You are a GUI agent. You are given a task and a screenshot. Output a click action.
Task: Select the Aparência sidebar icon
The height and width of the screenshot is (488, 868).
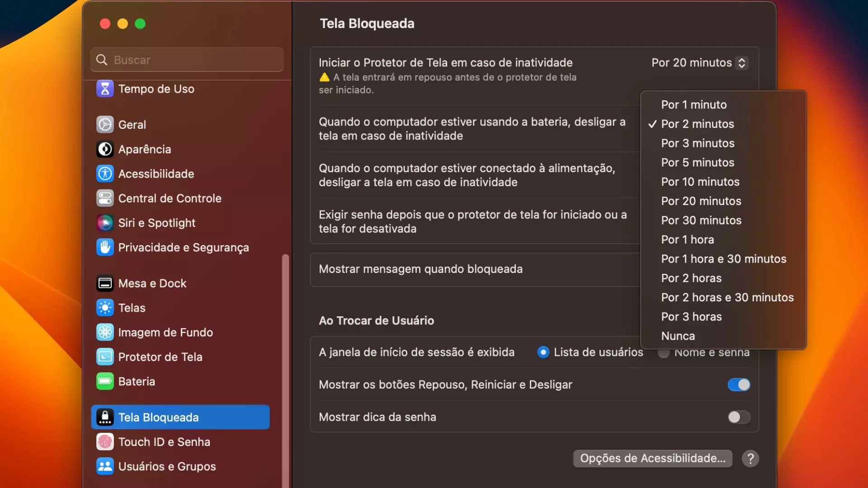click(x=104, y=149)
